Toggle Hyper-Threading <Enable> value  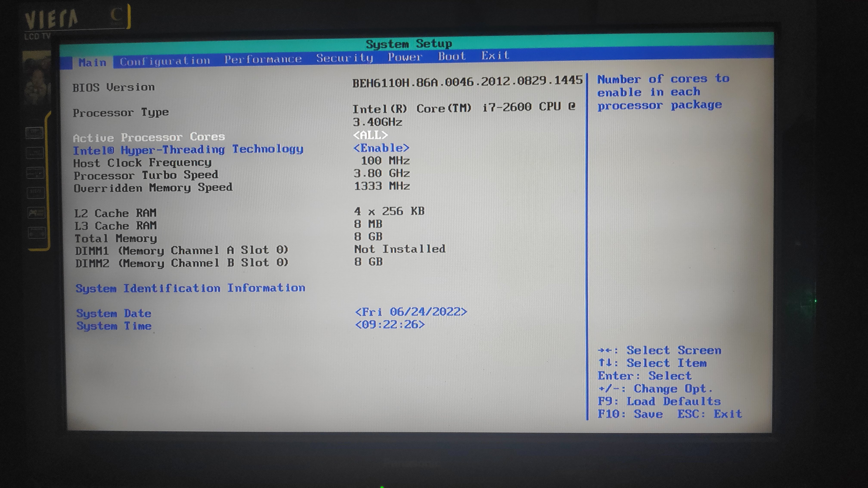click(381, 148)
